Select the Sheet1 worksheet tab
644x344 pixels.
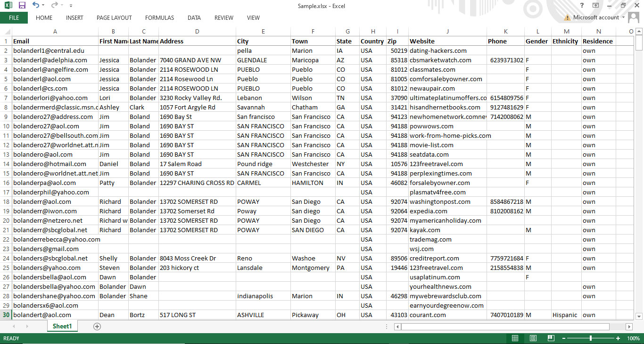(x=62, y=326)
